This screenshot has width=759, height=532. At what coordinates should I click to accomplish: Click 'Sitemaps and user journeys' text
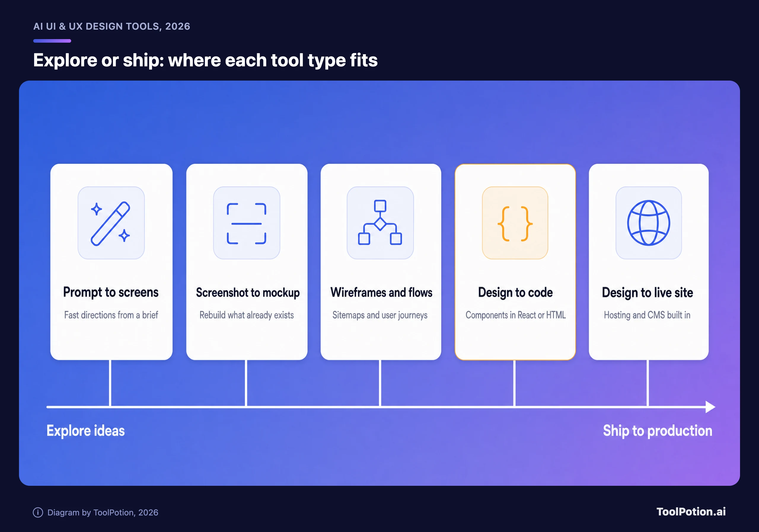point(380,315)
